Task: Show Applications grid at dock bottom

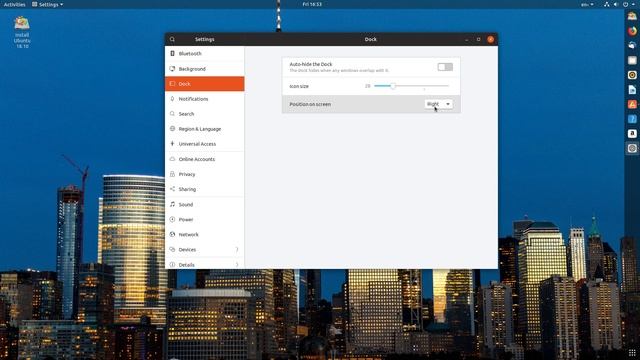Action: (632, 353)
